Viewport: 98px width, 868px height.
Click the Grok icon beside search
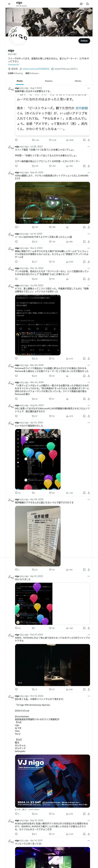coord(81,4)
